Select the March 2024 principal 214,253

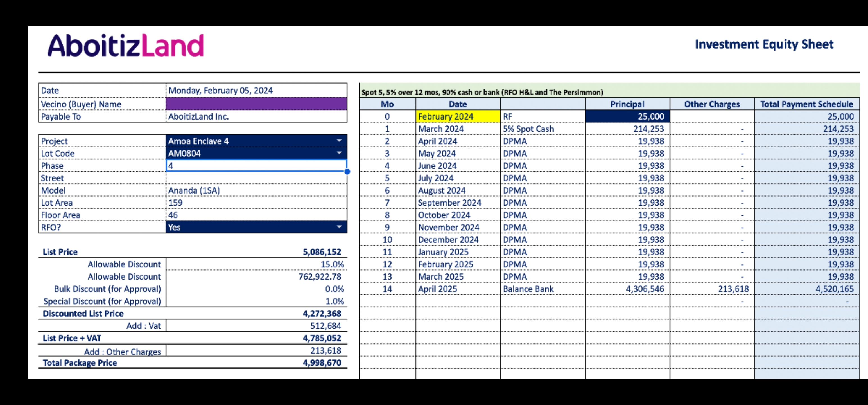(x=627, y=129)
